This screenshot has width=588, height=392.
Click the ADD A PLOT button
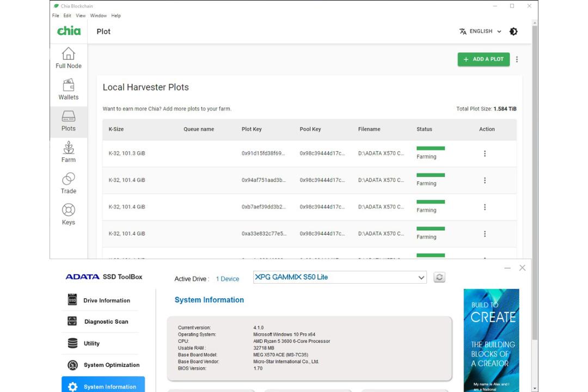coord(483,59)
